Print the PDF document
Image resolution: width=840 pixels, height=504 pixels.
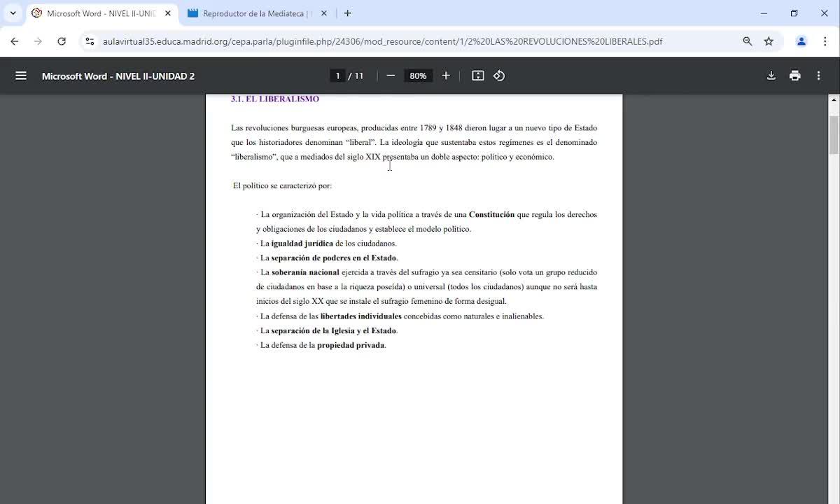[795, 76]
